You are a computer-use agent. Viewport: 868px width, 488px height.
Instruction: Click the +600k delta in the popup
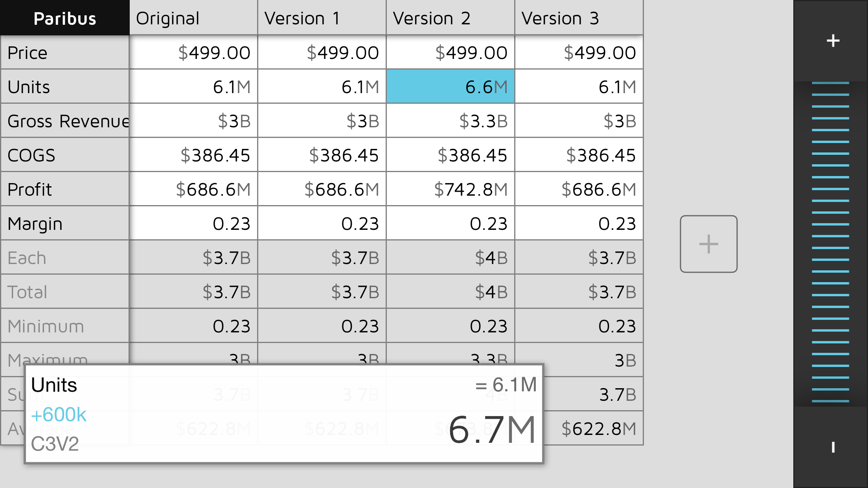[59, 415]
